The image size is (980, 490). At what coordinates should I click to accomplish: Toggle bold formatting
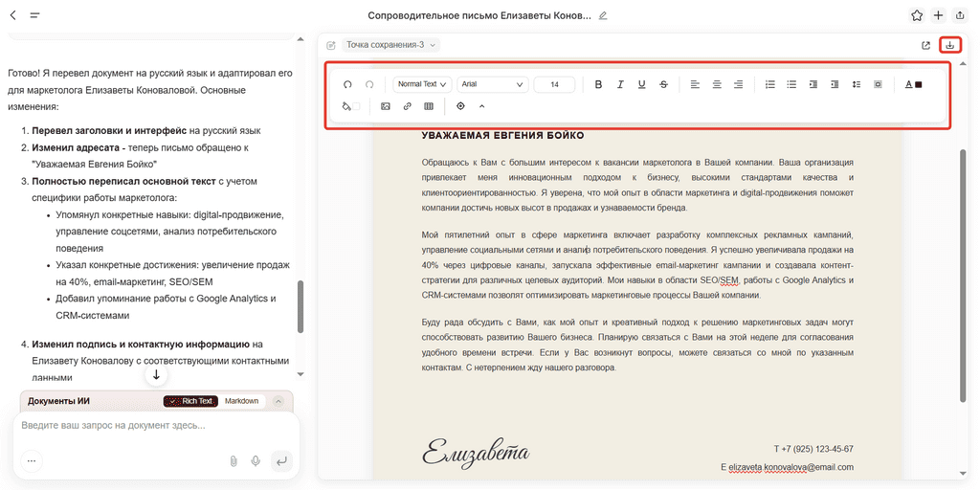point(598,84)
